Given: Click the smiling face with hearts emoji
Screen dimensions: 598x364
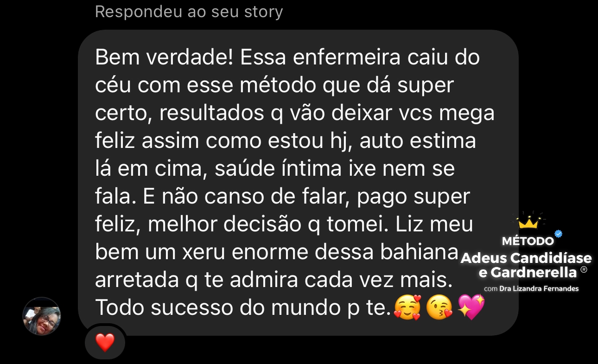Looking at the screenshot, I should [407, 307].
